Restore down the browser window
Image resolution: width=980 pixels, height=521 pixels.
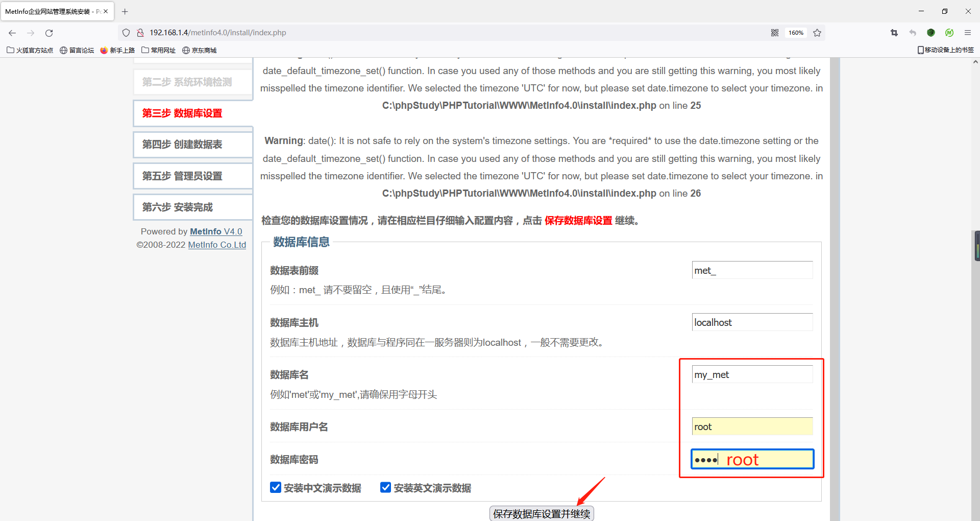[945, 11]
